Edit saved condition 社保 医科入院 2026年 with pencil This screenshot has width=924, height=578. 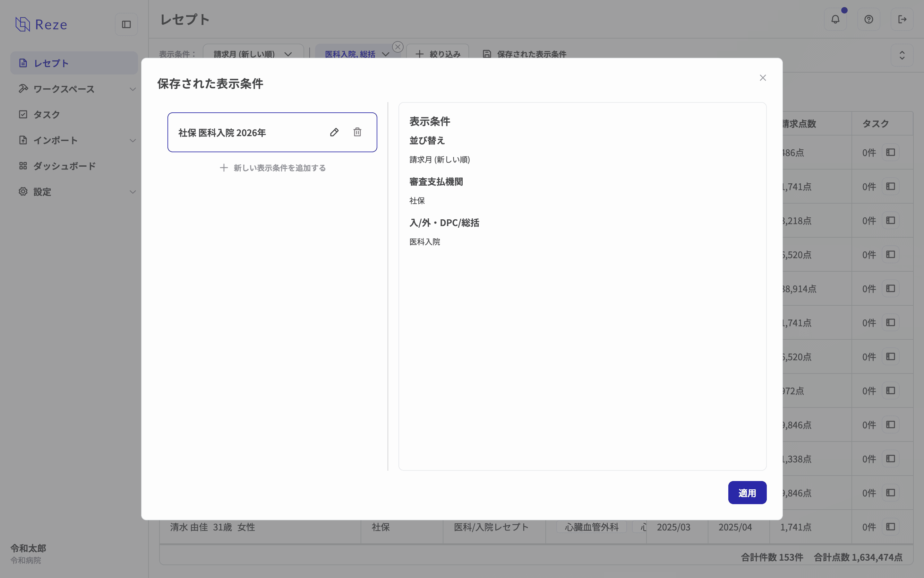pyautogui.click(x=334, y=132)
